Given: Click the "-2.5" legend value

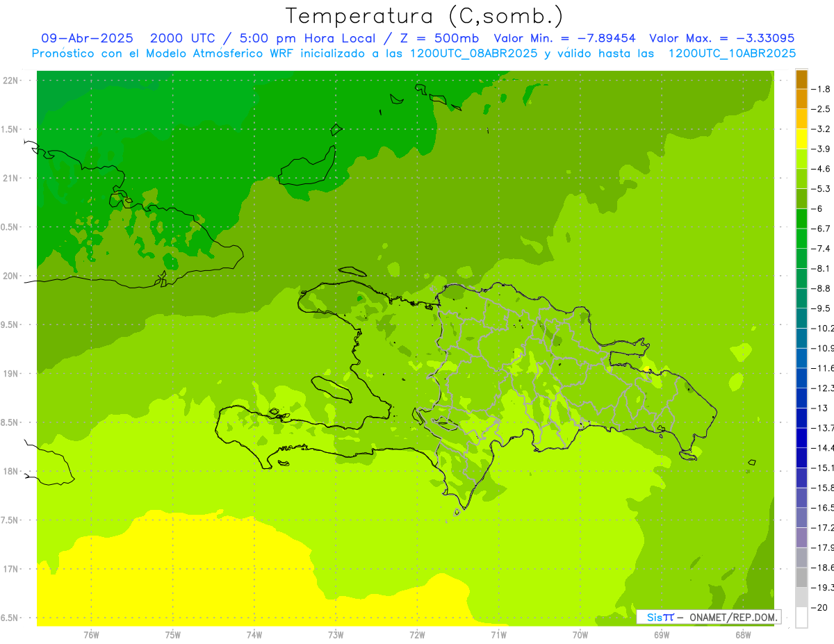Looking at the screenshot, I should tap(821, 109).
